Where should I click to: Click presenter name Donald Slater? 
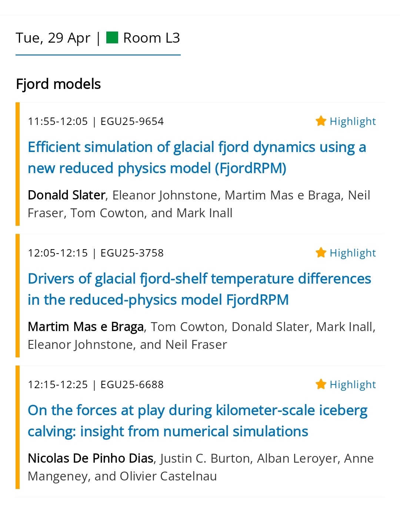click(x=67, y=195)
